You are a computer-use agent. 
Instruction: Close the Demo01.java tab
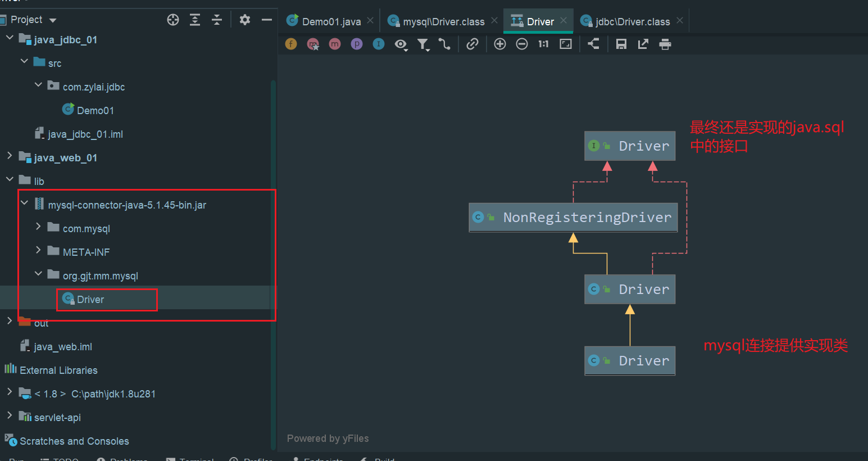370,20
